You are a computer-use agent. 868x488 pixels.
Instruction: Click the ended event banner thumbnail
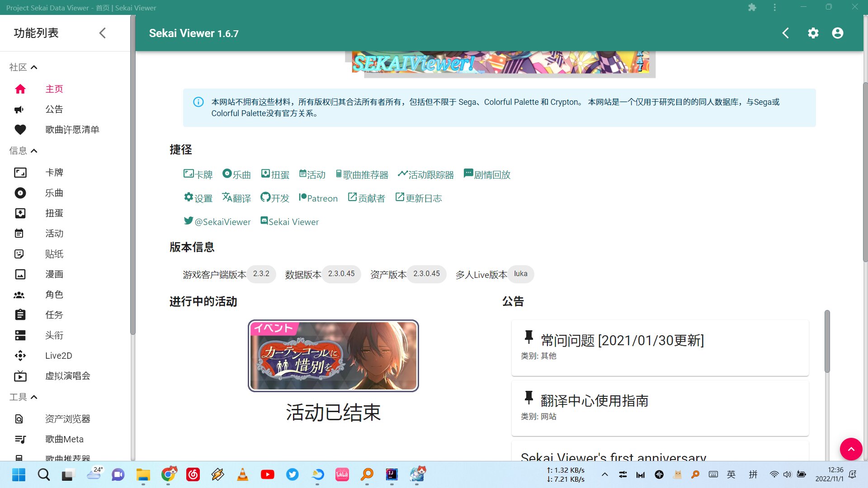pos(333,355)
